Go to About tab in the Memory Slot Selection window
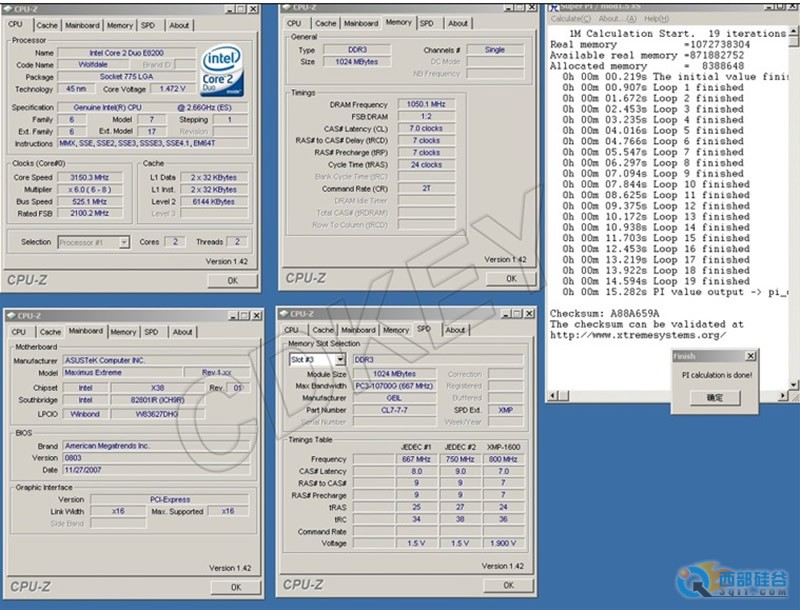Image resolution: width=800 pixels, height=610 pixels. pyautogui.click(x=455, y=330)
